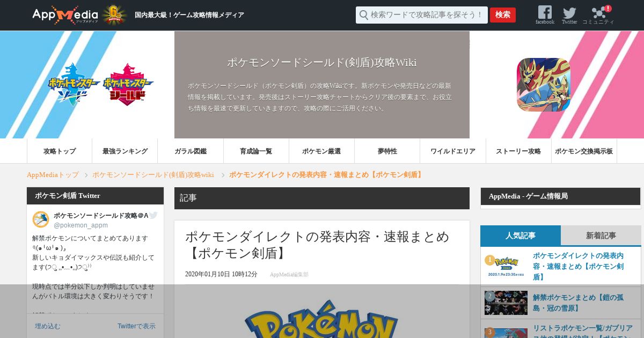This screenshot has width=644, height=338.
Task: Open ranked first ポケモンダイレクトの発表内容 article link
Action: [579, 266]
